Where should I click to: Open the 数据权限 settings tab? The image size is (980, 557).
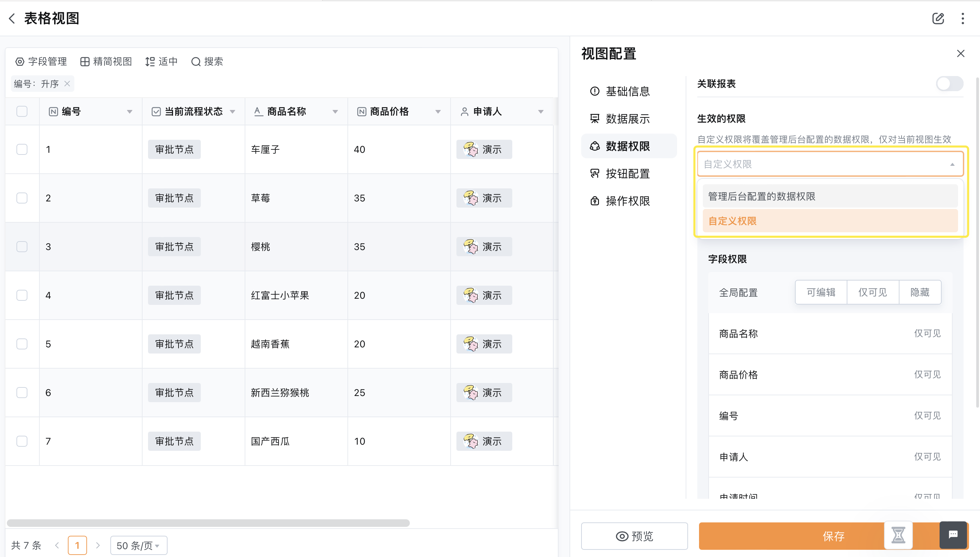pyautogui.click(x=628, y=146)
